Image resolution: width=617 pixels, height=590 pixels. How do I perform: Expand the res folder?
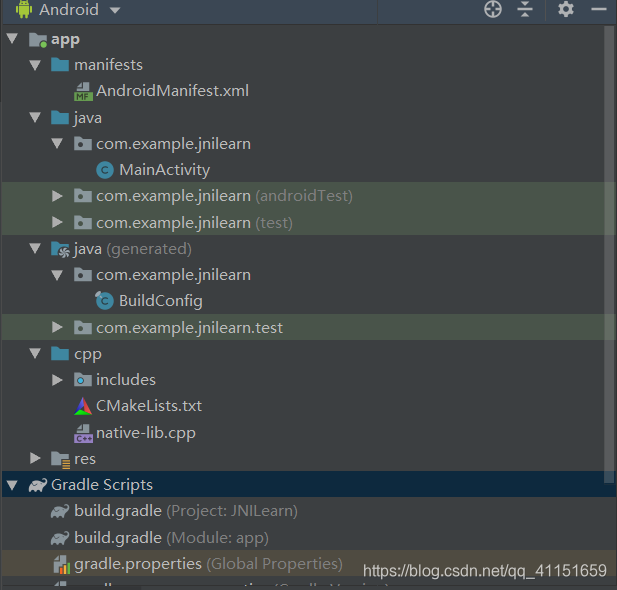(x=35, y=458)
